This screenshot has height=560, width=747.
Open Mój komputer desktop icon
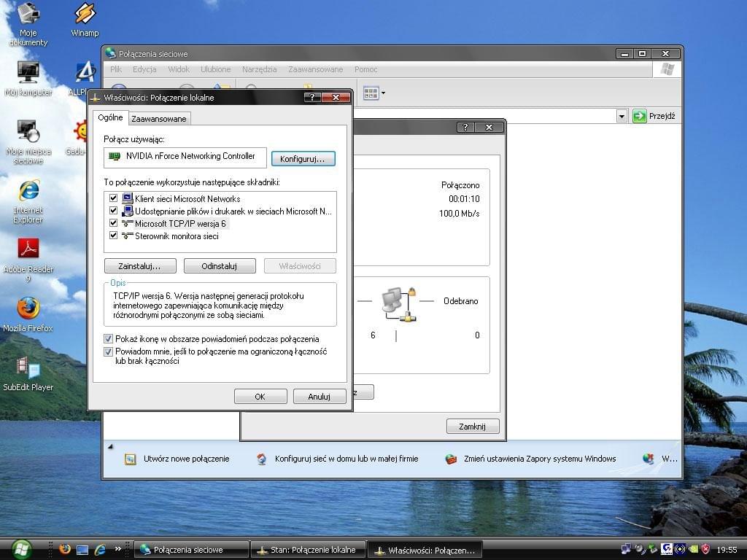click(28, 79)
